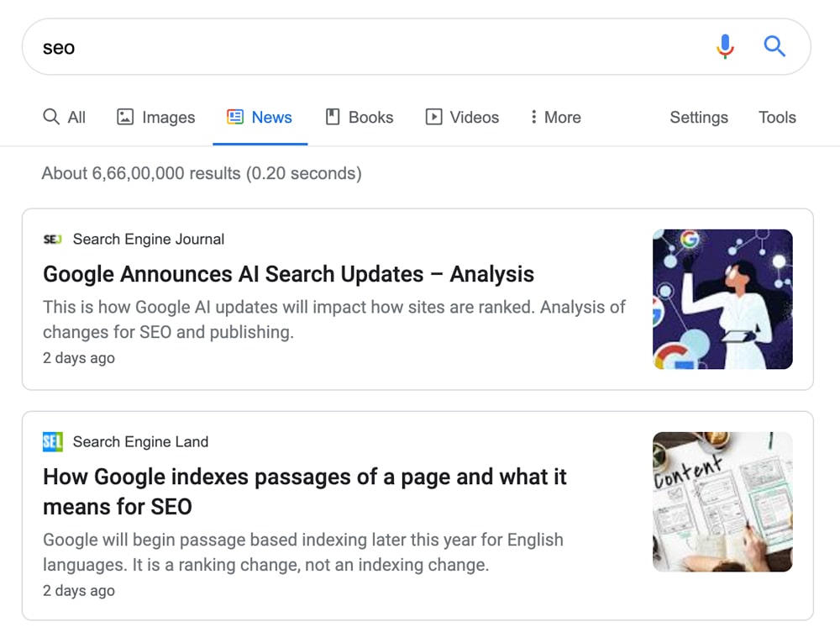Image resolution: width=840 pixels, height=638 pixels.
Task: Click the passage indexing article thumbnail
Action: point(722,502)
